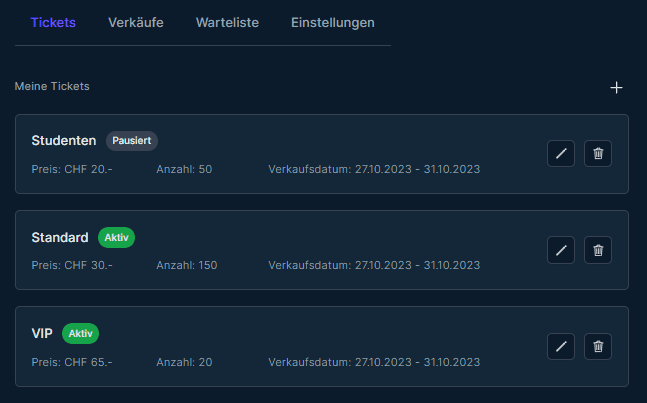Click the Aktiv badge on Standard

pyautogui.click(x=116, y=237)
